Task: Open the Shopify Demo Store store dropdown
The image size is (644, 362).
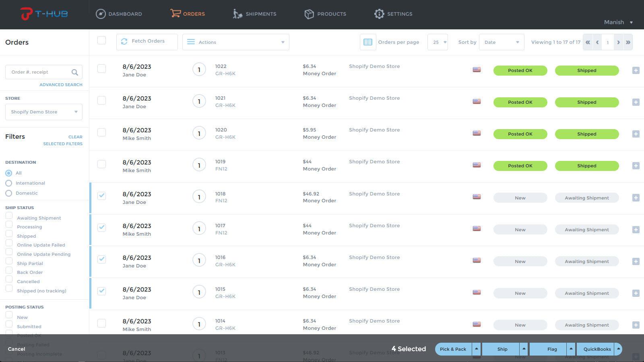Action: click(x=43, y=112)
